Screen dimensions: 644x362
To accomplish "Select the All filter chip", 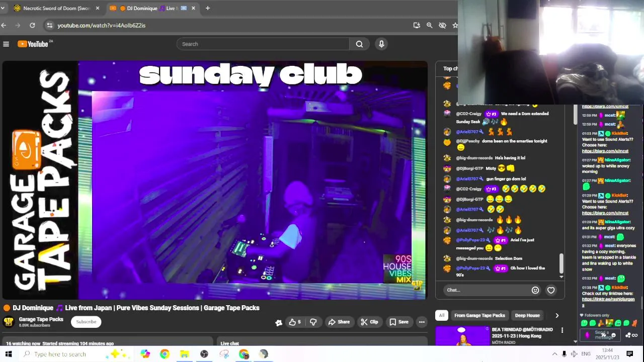I will point(442,316).
